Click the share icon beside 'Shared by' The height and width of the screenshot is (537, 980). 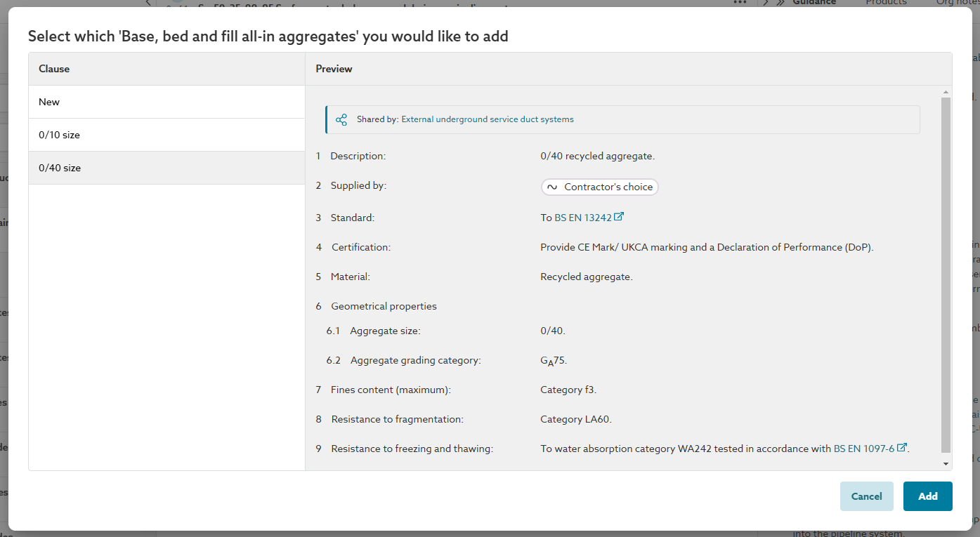(x=341, y=119)
